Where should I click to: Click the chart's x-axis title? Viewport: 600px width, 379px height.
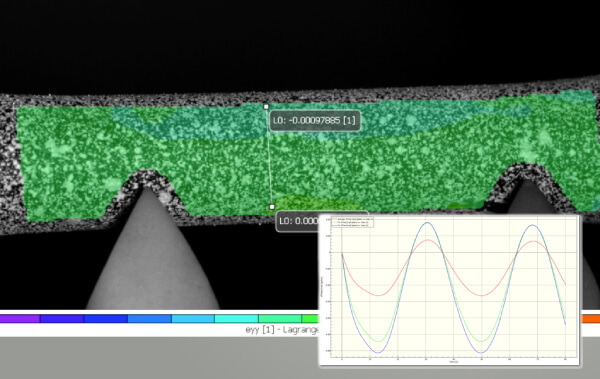click(x=453, y=362)
